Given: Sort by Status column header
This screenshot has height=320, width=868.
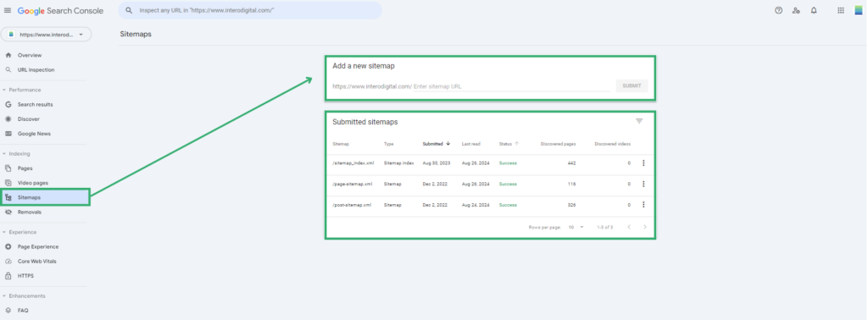Looking at the screenshot, I should point(509,144).
